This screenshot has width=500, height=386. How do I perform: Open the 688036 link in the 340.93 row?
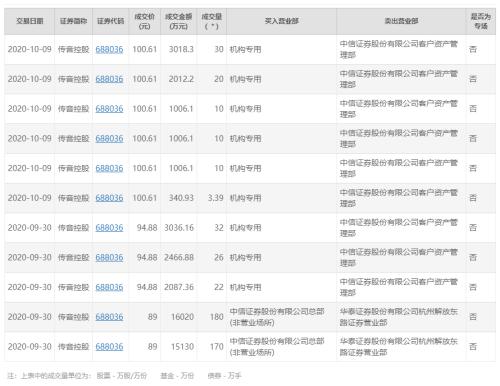[109, 198]
